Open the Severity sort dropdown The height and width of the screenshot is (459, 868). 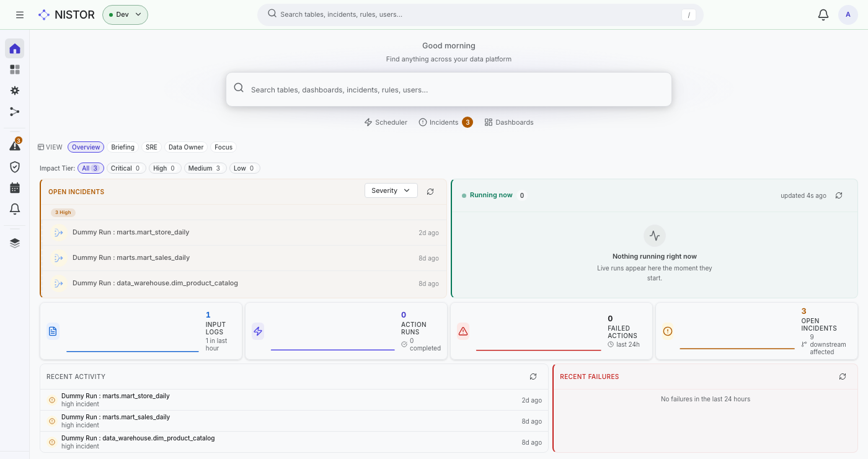(391, 190)
